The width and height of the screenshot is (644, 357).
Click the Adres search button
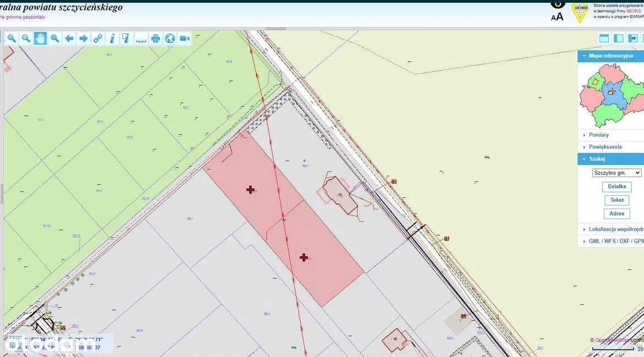point(616,213)
